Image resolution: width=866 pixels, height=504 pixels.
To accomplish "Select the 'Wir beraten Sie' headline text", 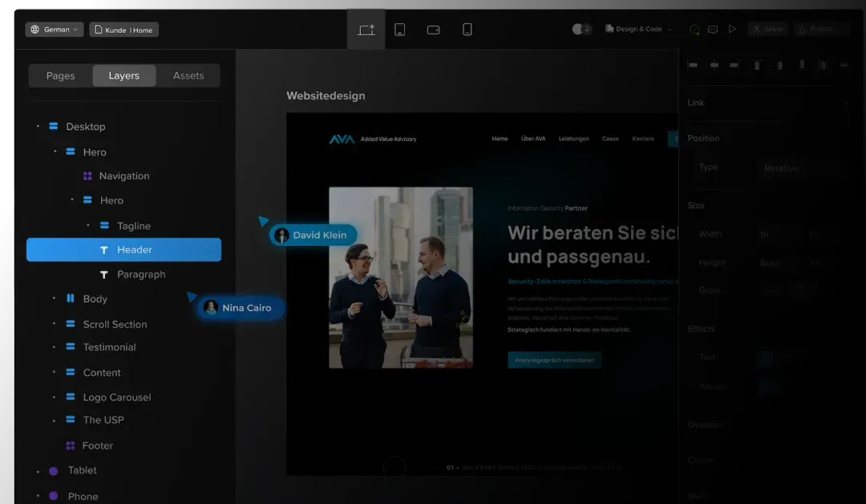I will pyautogui.click(x=593, y=244).
